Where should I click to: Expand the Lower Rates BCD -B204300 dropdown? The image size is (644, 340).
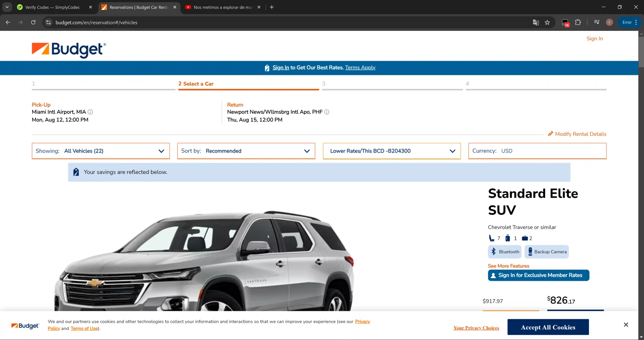pos(392,151)
